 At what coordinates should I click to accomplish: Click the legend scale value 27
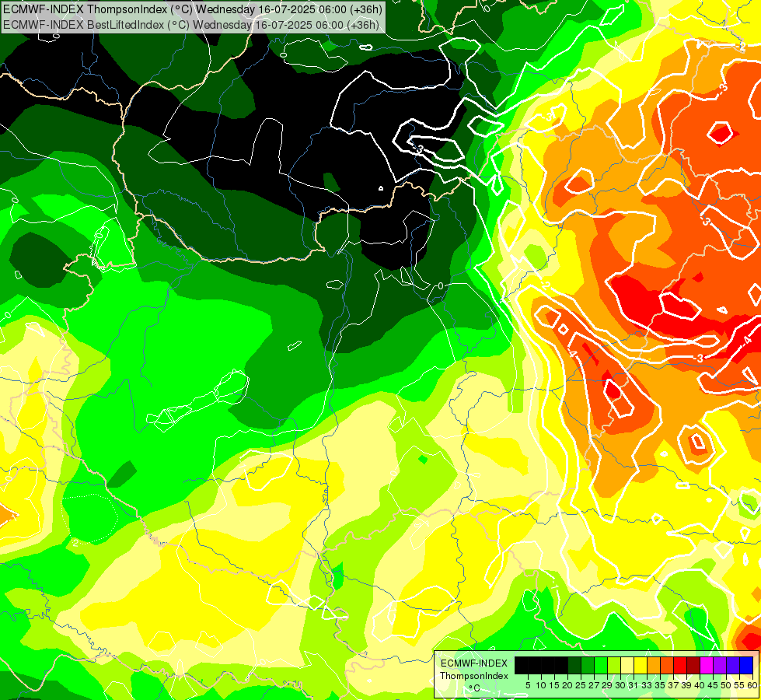click(594, 685)
